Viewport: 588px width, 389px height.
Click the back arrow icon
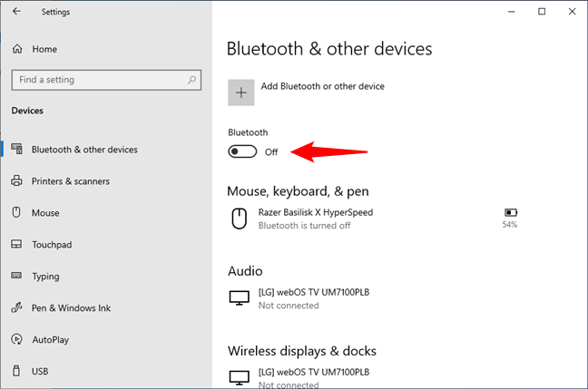pyautogui.click(x=16, y=11)
